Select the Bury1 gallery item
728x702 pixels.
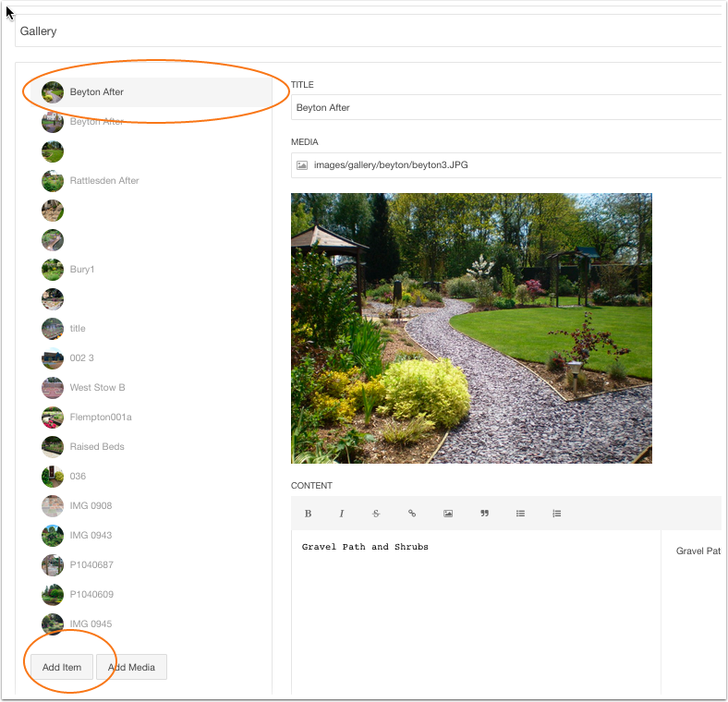pos(151,270)
